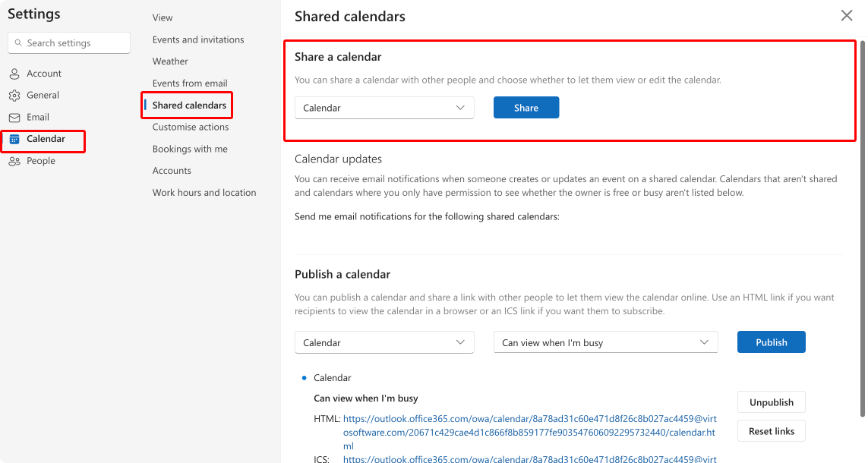Close the Settings panel with X
Screen dimensions: 868x463
click(847, 15)
